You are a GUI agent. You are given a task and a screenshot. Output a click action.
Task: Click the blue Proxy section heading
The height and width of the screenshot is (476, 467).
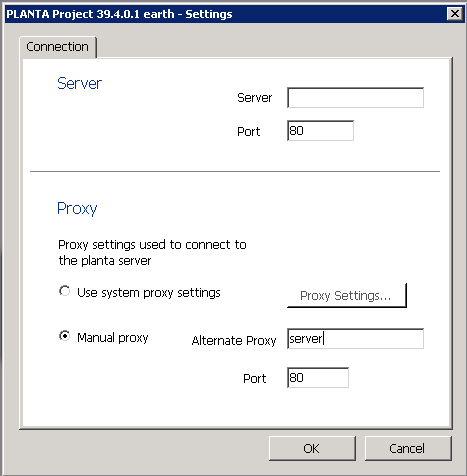pyautogui.click(x=77, y=209)
